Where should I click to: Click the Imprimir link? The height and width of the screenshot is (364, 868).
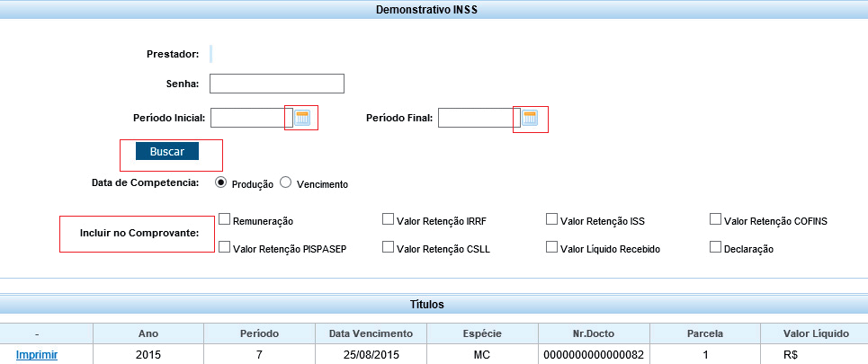(x=37, y=355)
